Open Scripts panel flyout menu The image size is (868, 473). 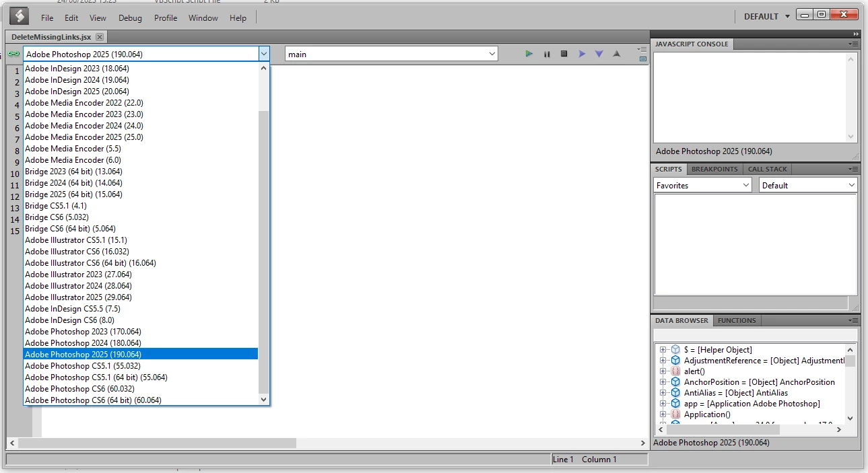[x=853, y=169]
